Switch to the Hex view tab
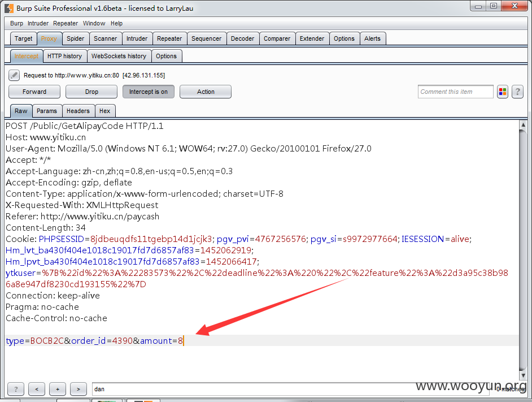 point(105,111)
